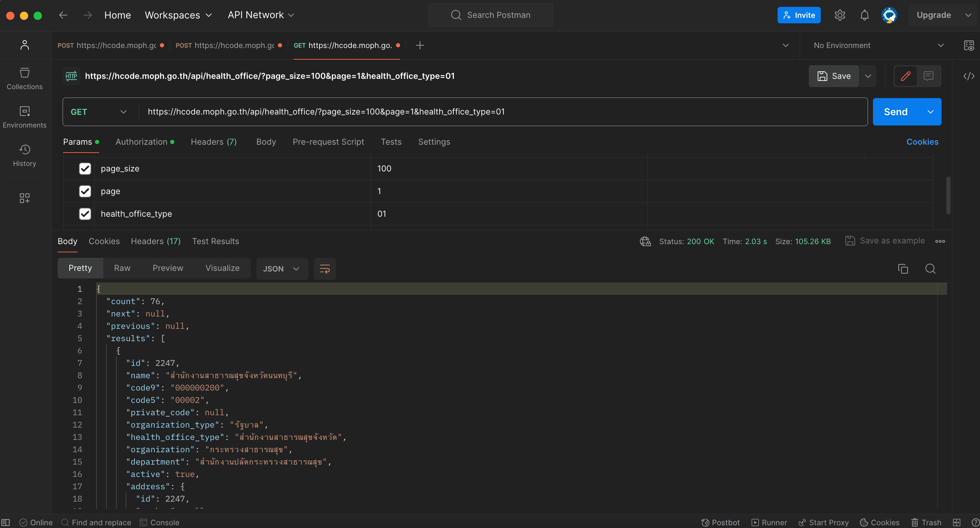The width and height of the screenshot is (980, 528).
Task: Switch to the Raw response view
Action: tap(122, 268)
